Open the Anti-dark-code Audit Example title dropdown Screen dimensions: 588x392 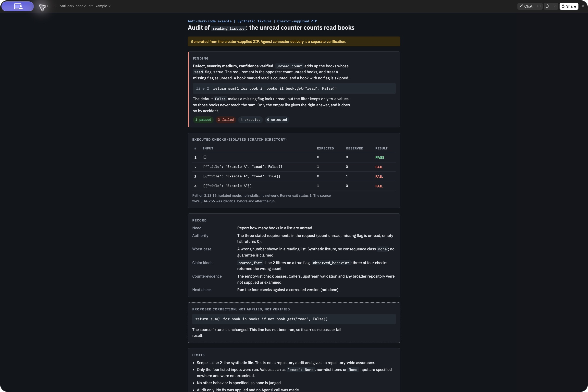pos(85,6)
